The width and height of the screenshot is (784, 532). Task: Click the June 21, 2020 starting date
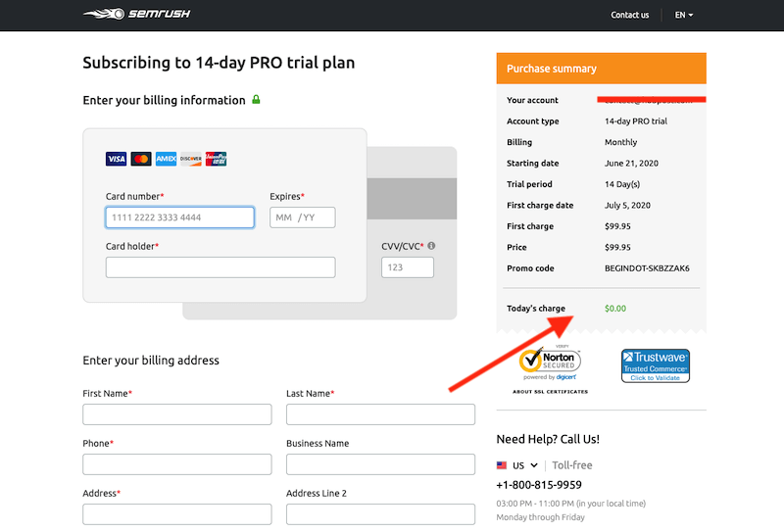631,164
